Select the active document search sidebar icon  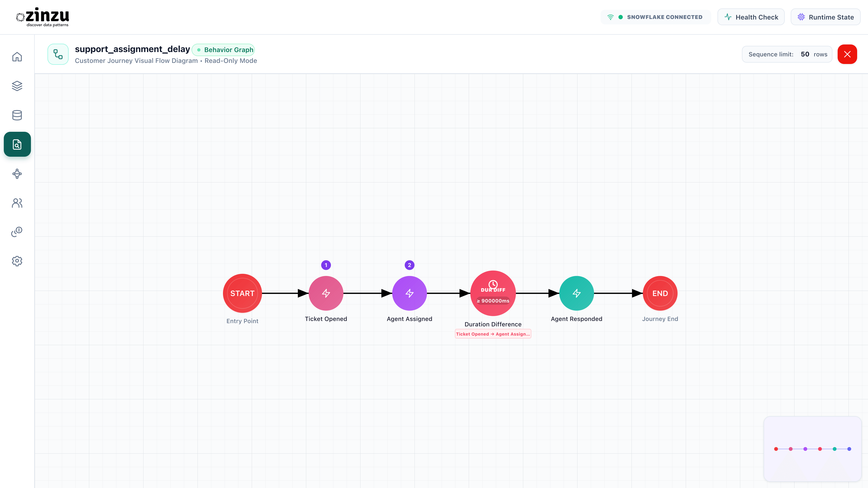tap(17, 144)
